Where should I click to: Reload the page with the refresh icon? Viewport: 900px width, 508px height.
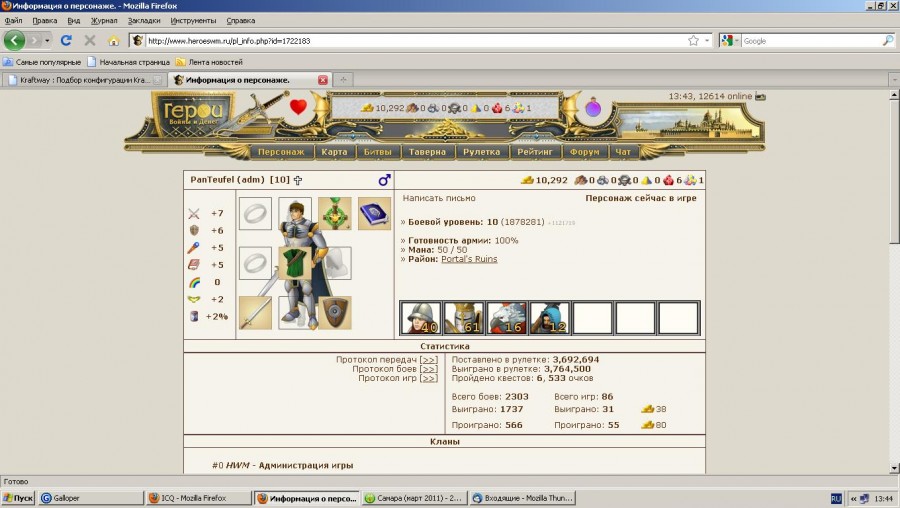tap(66, 41)
